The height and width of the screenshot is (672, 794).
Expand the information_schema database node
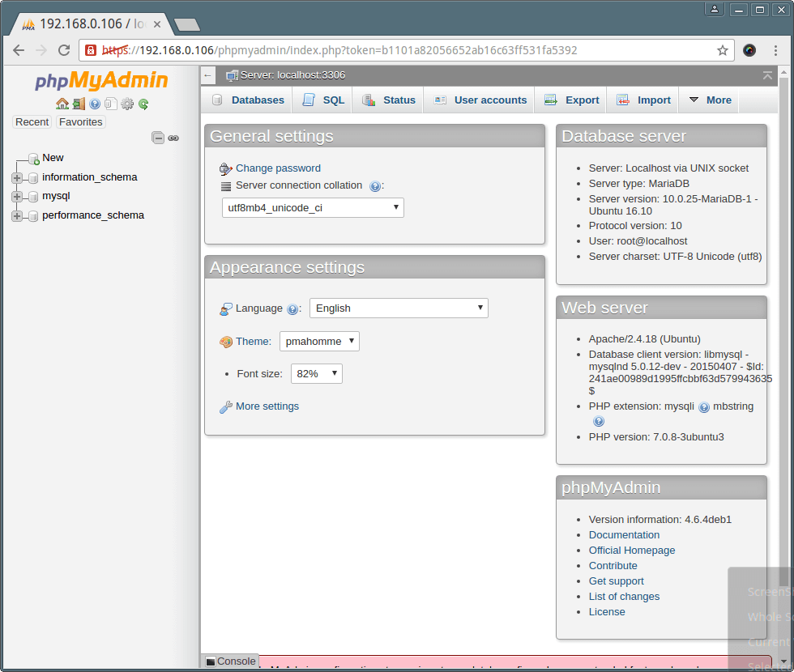pos(17,177)
